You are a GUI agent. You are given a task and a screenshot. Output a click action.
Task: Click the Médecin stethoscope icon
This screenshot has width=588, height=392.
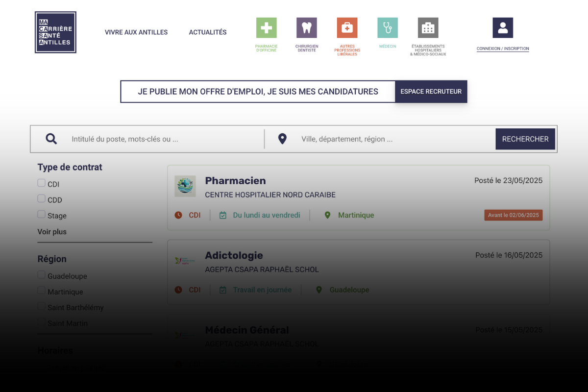pos(387,28)
